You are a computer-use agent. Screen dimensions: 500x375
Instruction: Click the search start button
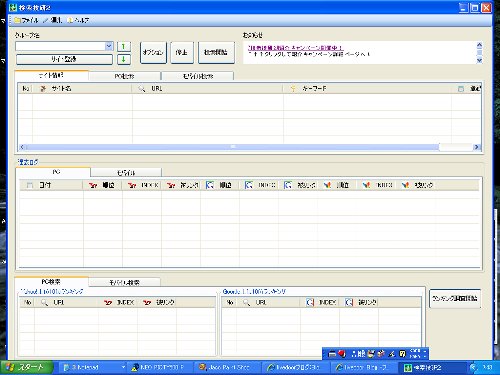[x=216, y=52]
